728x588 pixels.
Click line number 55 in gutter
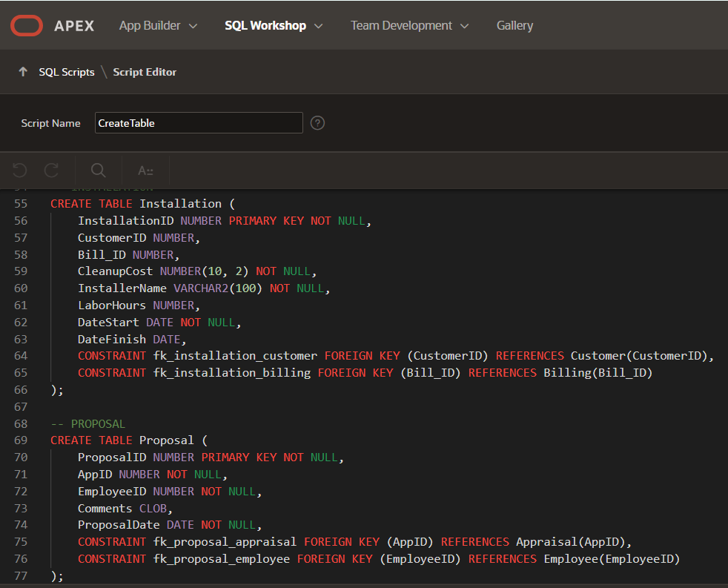21,204
